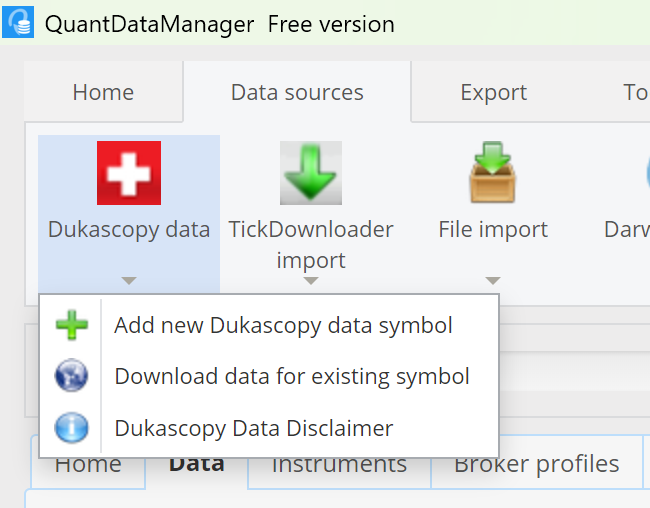Open Dukascopy Data Disclaimer menu entry

tap(254, 428)
